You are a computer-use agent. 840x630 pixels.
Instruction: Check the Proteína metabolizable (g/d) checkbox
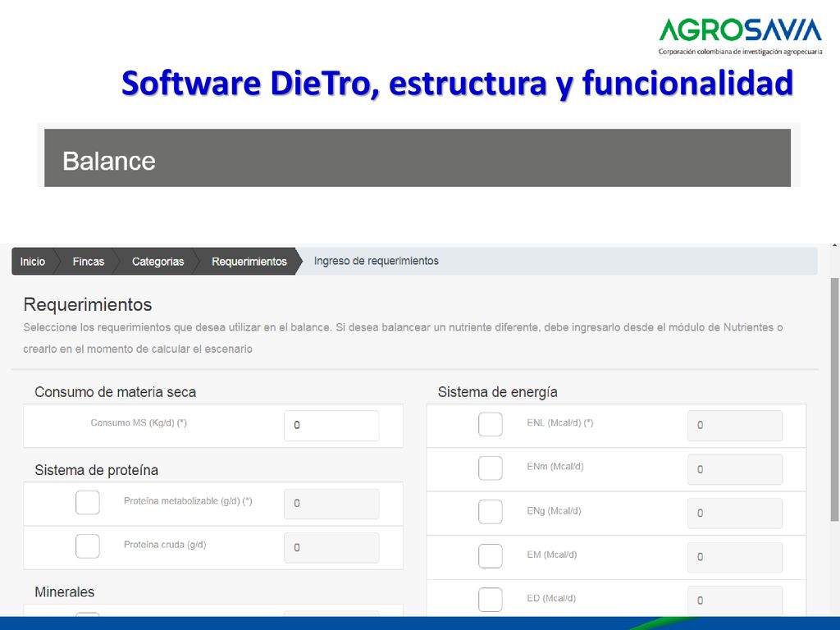[87, 503]
